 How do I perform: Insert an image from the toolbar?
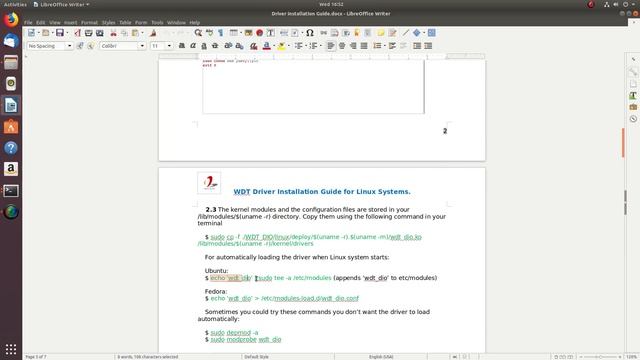point(248,33)
